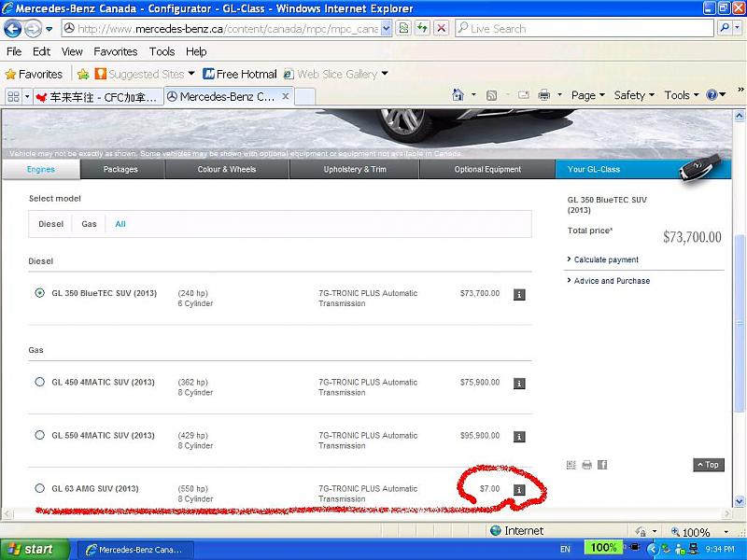
Task: Open the page Zoom level magnifier
Action: [675, 531]
